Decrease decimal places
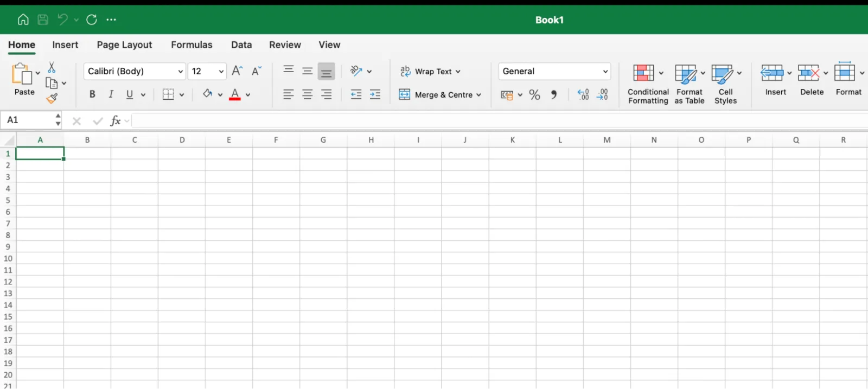 603,94
